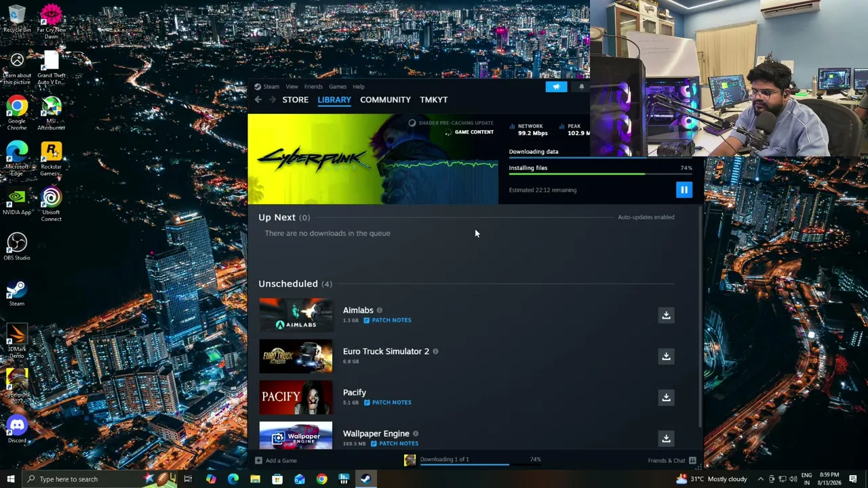View Aimlabs patch notes

click(x=387, y=320)
